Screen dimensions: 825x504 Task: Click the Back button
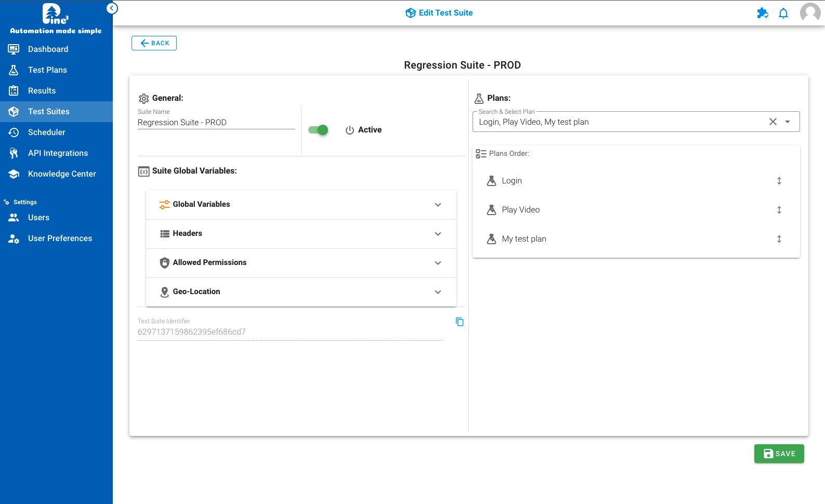pos(154,43)
